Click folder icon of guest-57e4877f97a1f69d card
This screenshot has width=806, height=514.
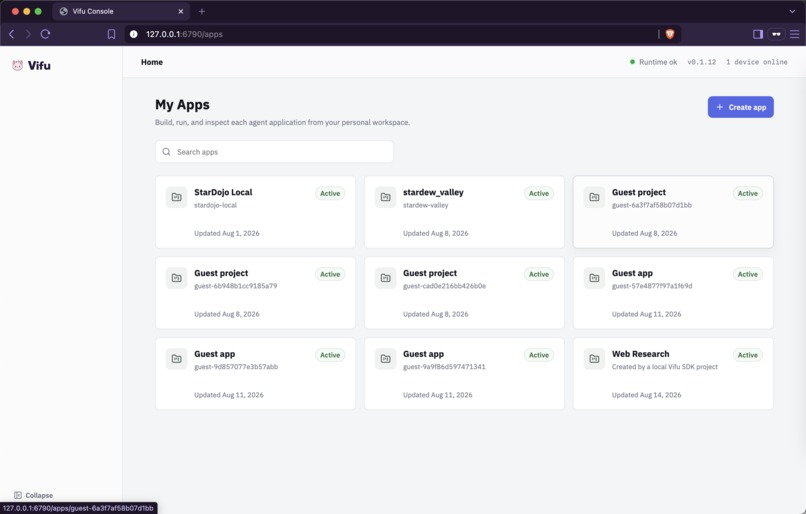click(594, 278)
